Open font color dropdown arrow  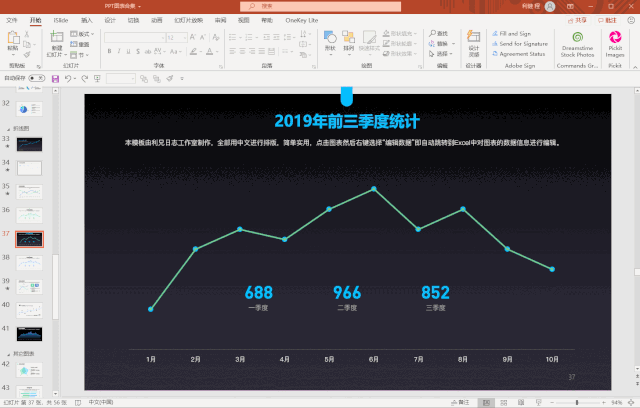[x=217, y=51]
